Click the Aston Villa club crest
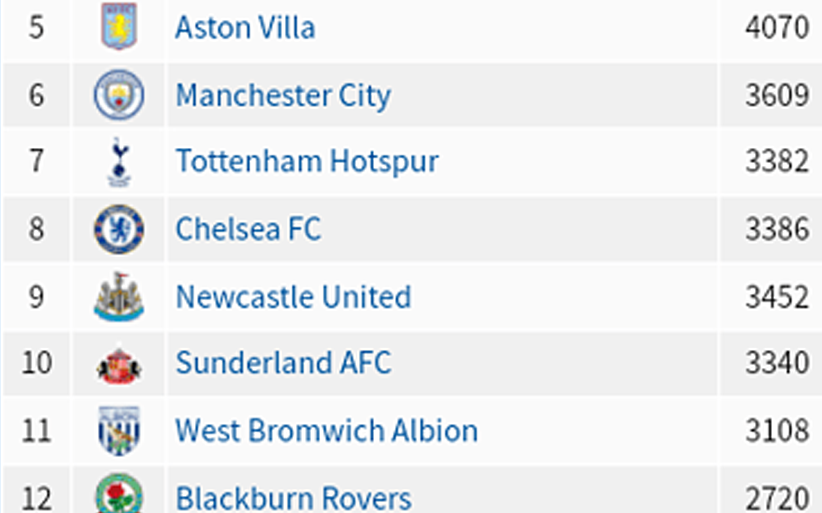The height and width of the screenshot is (513, 822). pos(119,26)
